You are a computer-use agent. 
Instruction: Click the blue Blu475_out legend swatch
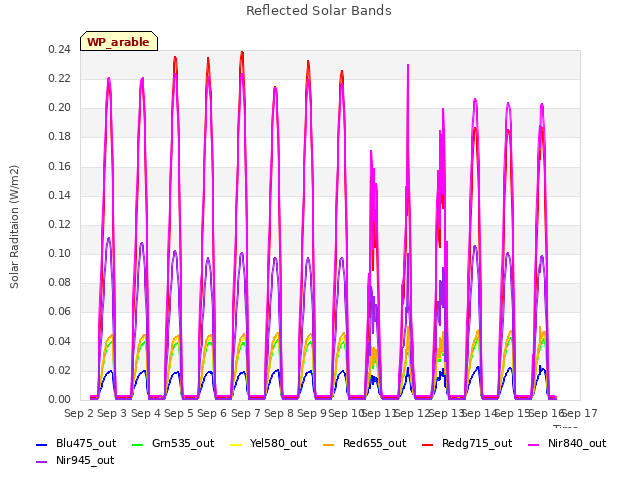point(42,444)
